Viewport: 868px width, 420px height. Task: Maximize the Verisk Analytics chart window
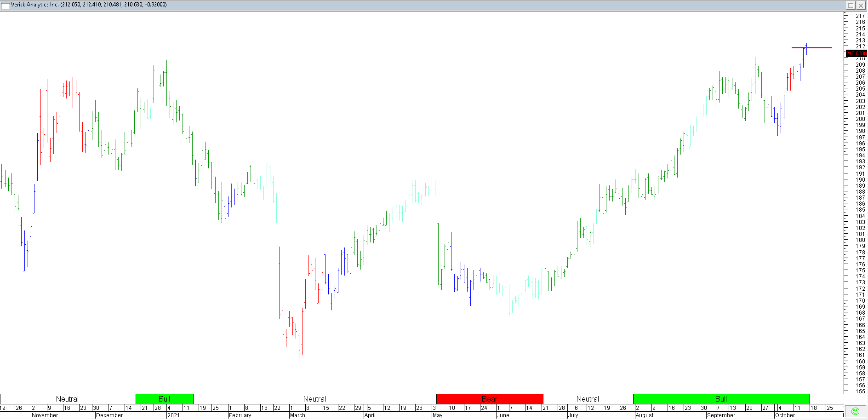click(851, 6)
